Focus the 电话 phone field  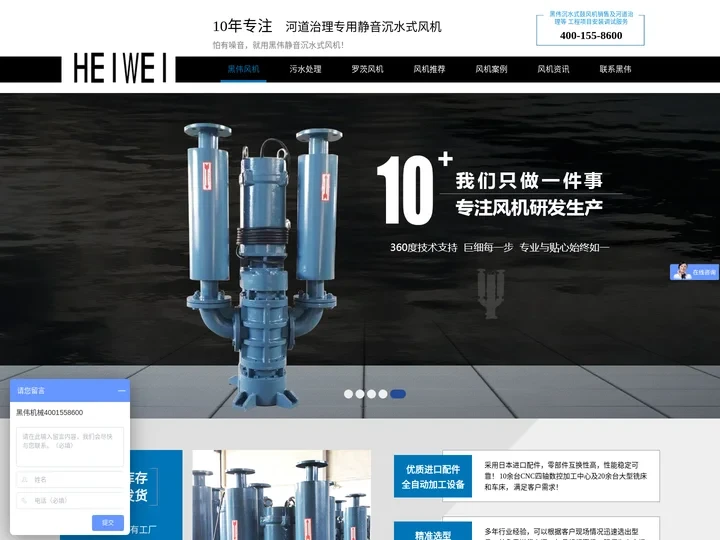pyautogui.click(x=70, y=501)
